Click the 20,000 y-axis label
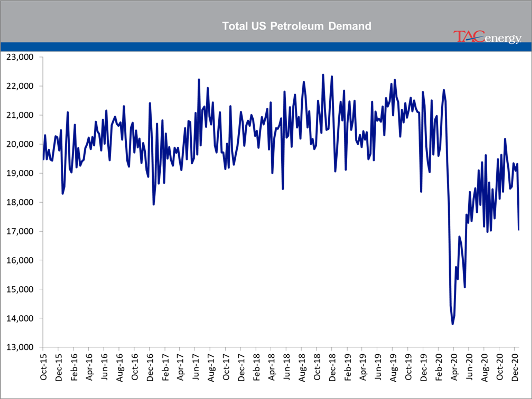This screenshot has height=399, width=532. [x=20, y=144]
